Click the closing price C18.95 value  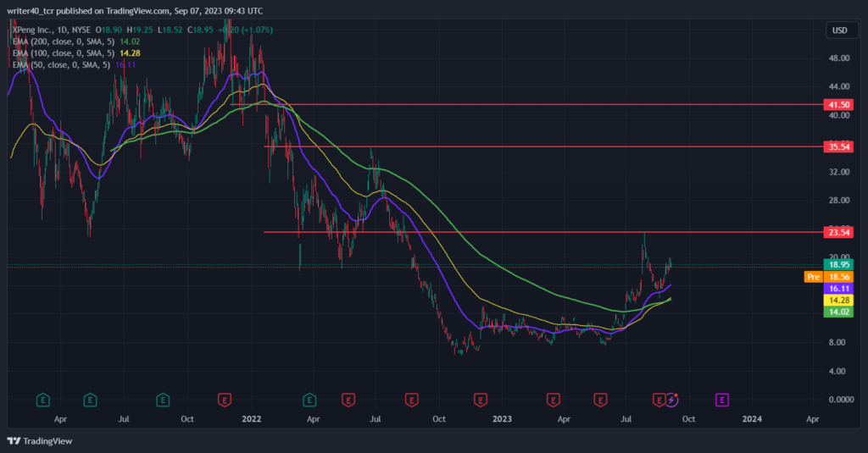(x=200, y=30)
